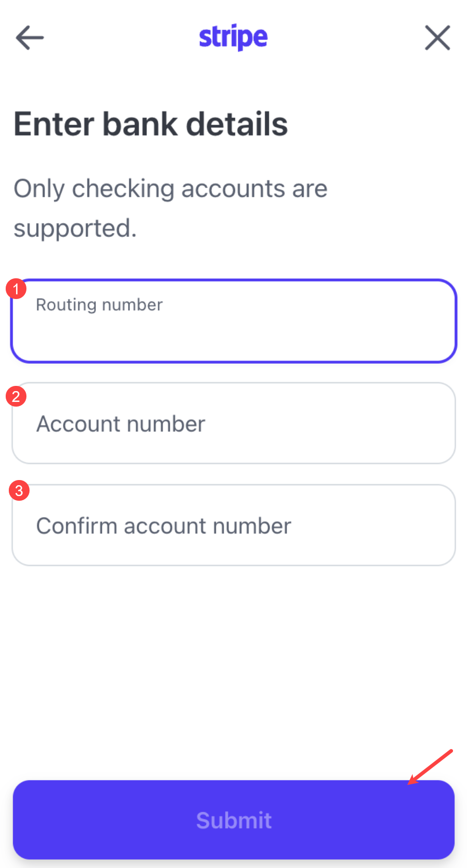The image size is (467, 868).
Task: Click the "Only checking accounts are" text line
Action: 170,188
